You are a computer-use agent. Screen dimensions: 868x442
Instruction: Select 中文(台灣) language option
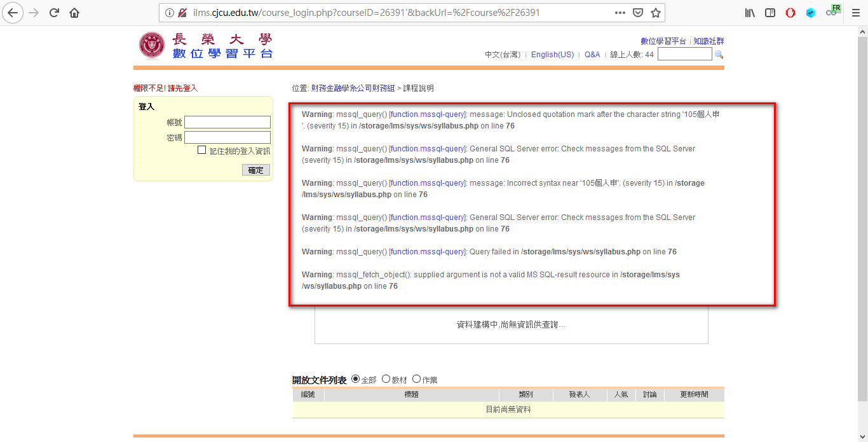503,55
